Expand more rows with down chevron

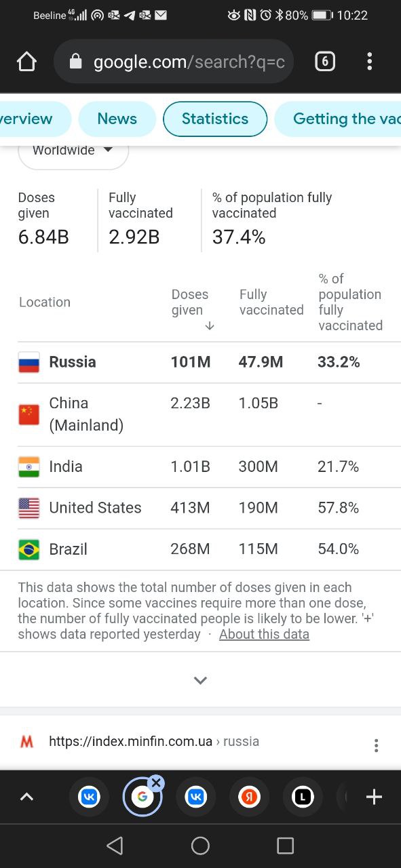point(200,680)
